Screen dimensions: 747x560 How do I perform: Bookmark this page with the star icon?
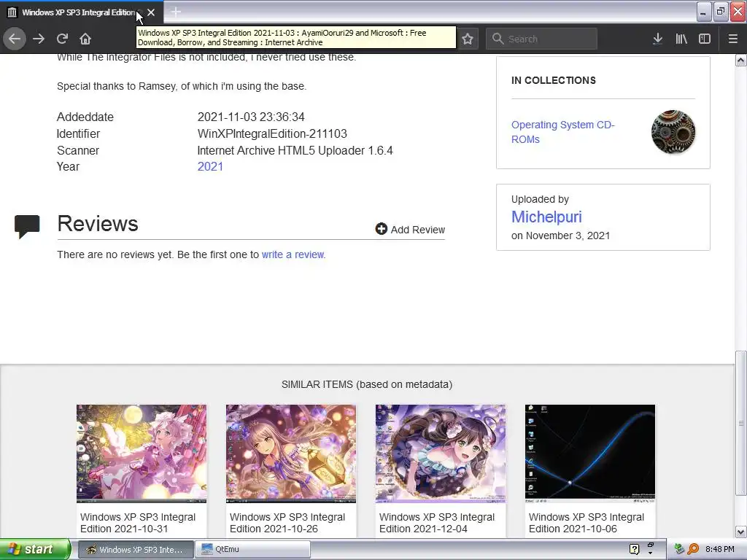click(468, 39)
